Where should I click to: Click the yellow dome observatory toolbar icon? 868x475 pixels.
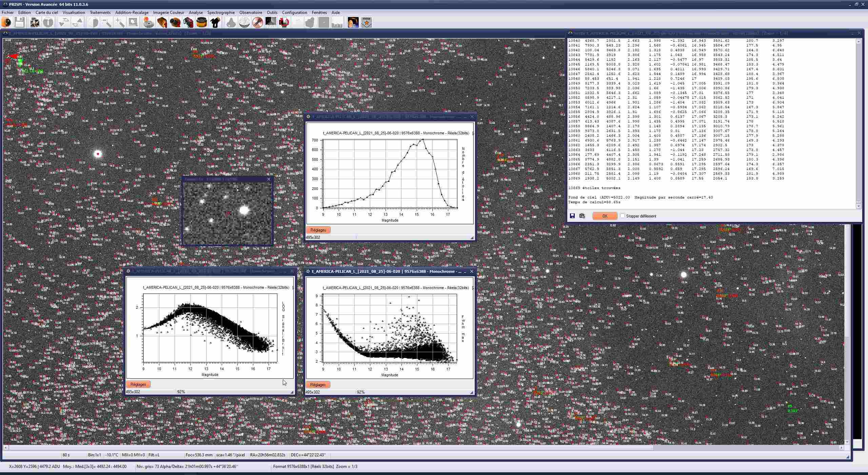[202, 22]
